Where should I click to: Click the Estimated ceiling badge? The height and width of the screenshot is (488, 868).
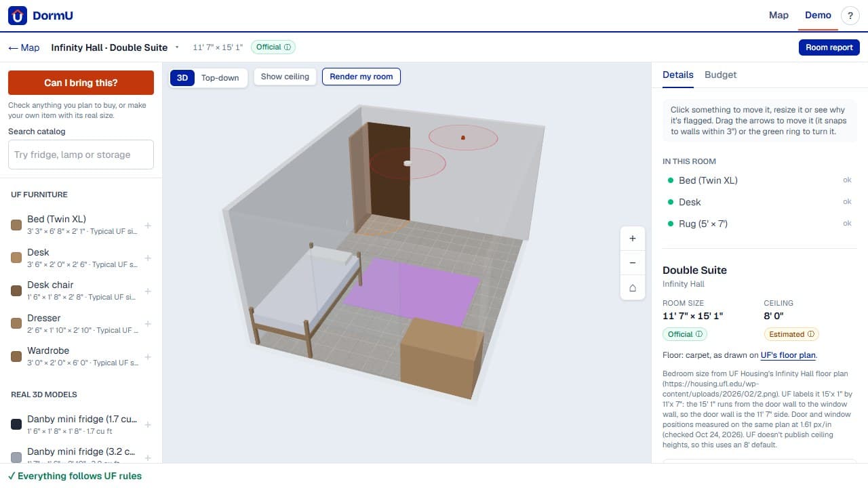tap(791, 334)
